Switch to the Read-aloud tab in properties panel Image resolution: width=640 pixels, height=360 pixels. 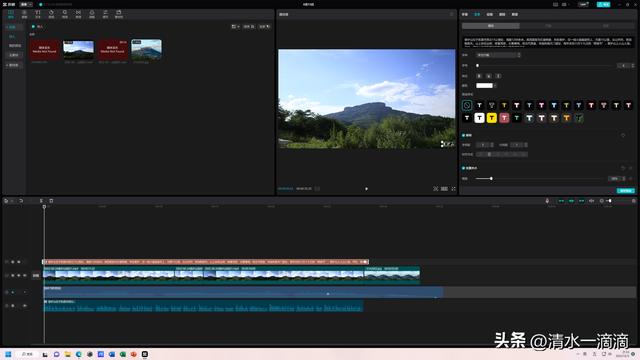515,14
